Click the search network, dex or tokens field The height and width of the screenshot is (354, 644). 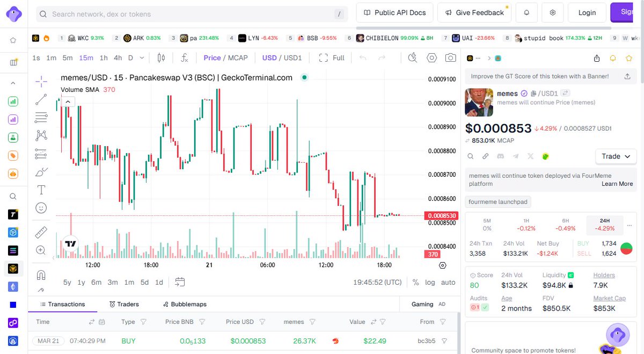(x=161, y=14)
